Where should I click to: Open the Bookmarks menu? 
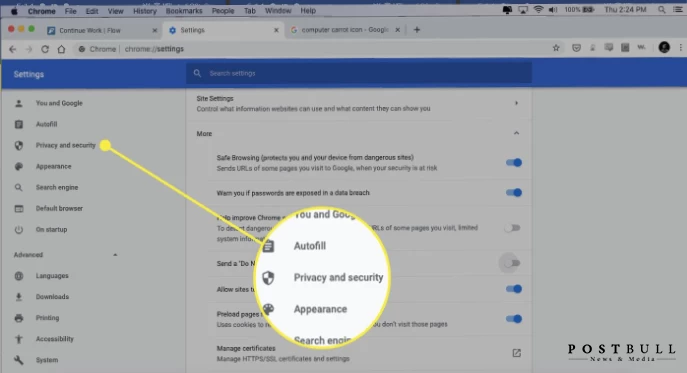pyautogui.click(x=184, y=11)
